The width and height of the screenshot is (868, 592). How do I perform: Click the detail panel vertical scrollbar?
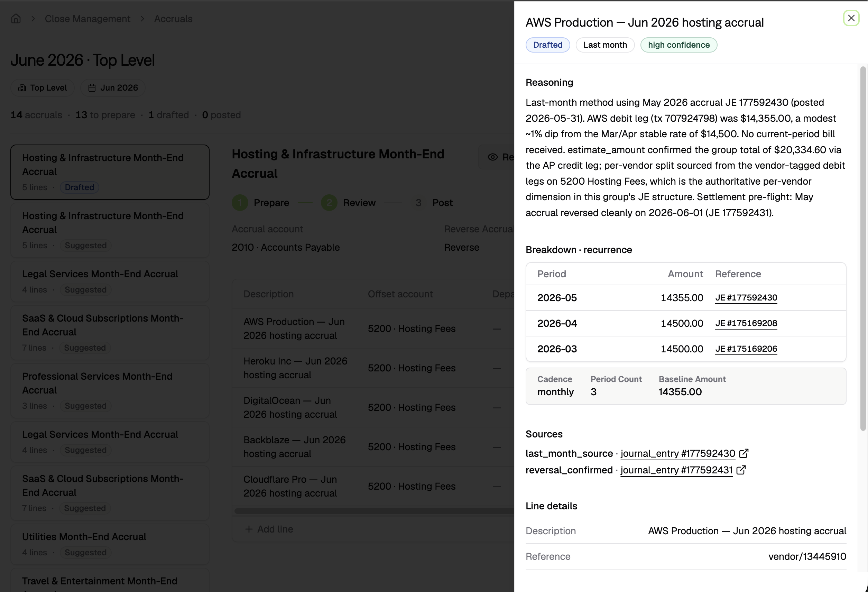coord(863,248)
